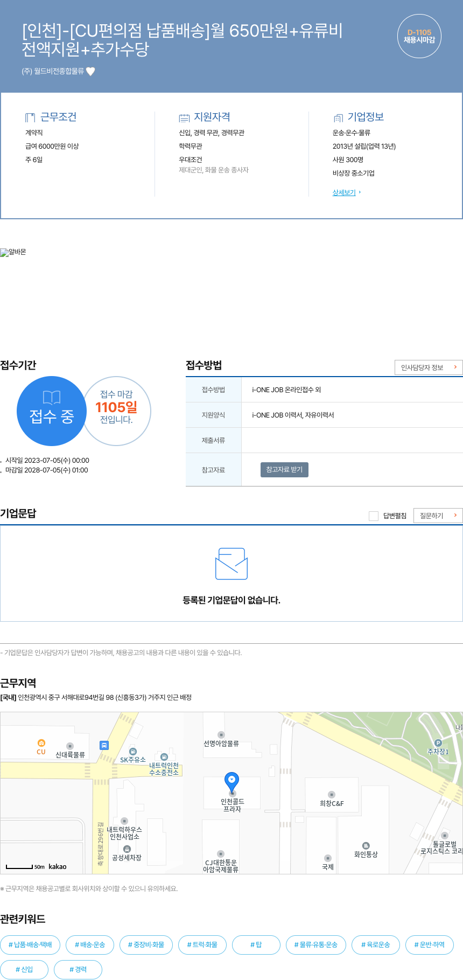Viewport: 463px width, 980px height.
Task: Click the broken 알바몬 image
Action: 13,252
